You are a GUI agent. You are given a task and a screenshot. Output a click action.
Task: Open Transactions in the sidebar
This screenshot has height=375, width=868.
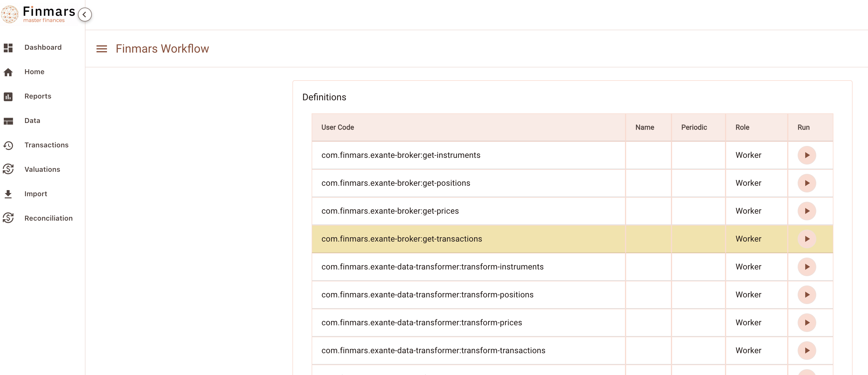tap(47, 145)
